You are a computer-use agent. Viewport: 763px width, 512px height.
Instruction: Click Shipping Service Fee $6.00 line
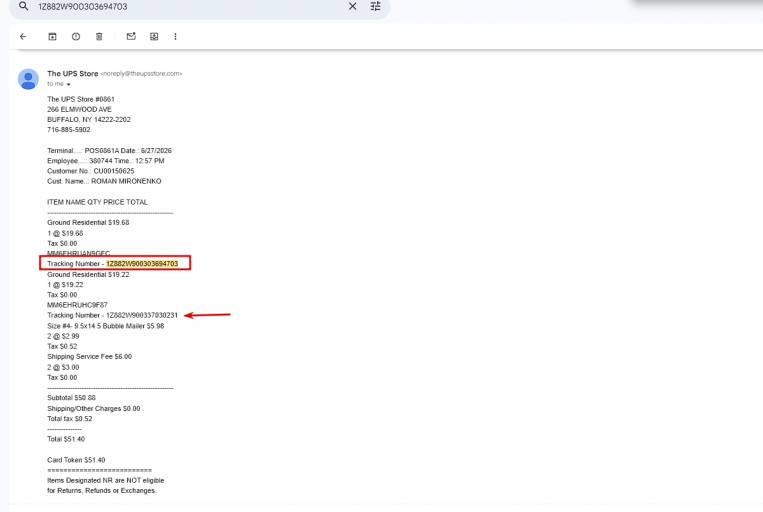(90, 357)
